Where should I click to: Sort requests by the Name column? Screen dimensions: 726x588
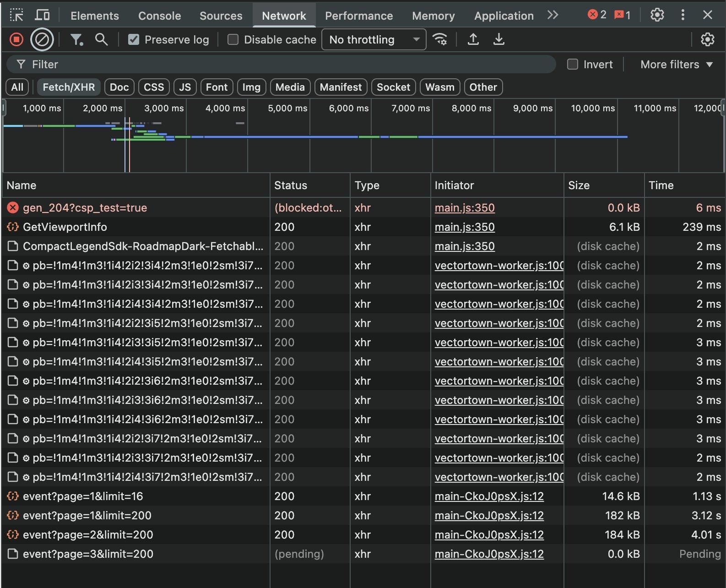[136, 185]
